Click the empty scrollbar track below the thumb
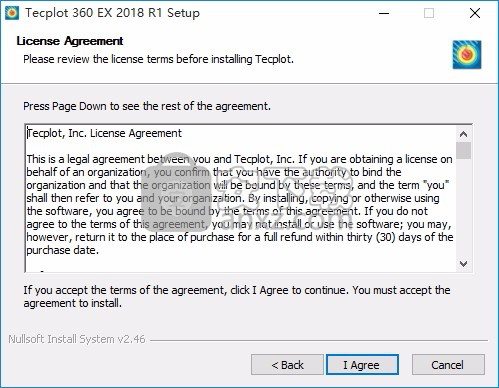 [463, 208]
